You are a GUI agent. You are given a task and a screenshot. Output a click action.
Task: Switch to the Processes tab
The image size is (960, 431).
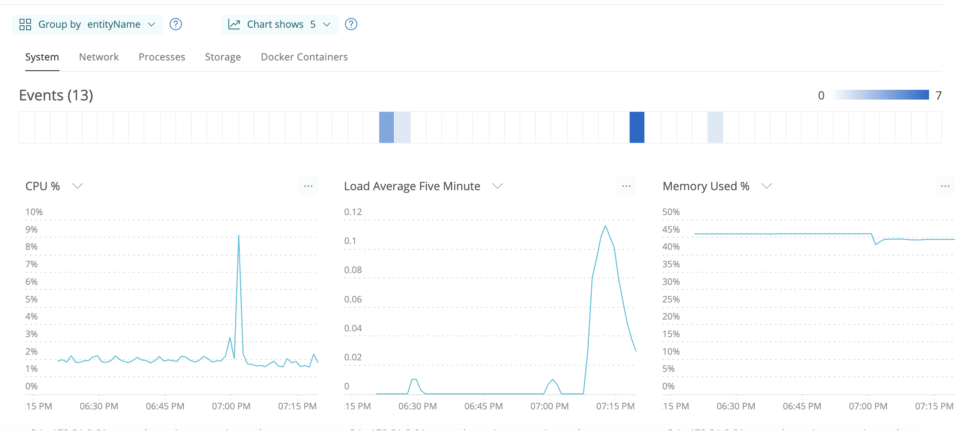(162, 57)
